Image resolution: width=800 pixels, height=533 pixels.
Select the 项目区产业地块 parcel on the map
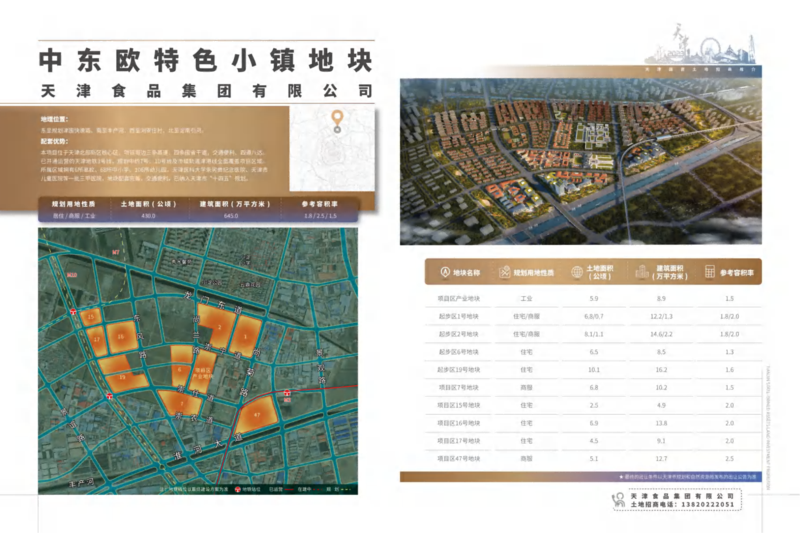coord(203,372)
